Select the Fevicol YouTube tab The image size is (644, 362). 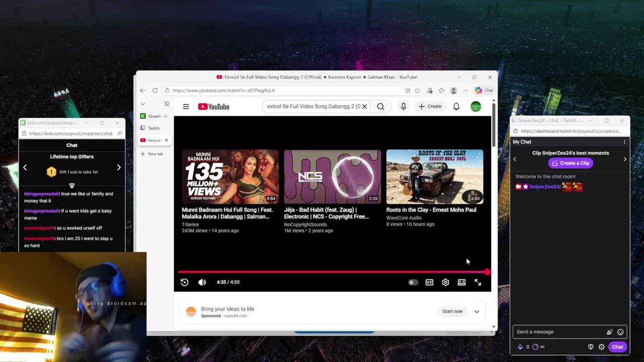click(151, 140)
